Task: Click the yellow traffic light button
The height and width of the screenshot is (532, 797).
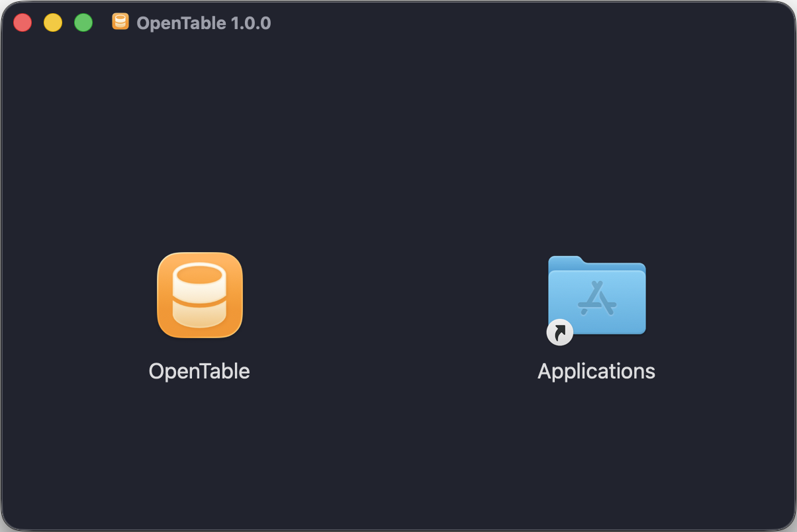Action: pyautogui.click(x=53, y=22)
